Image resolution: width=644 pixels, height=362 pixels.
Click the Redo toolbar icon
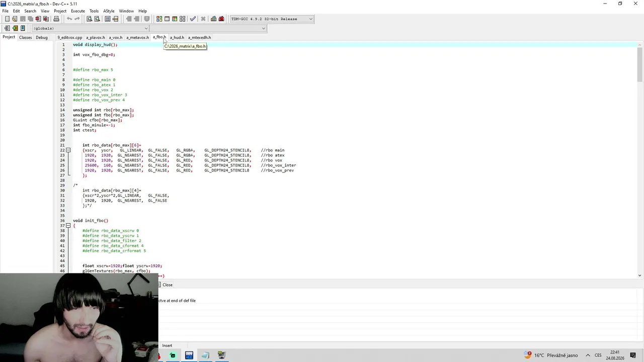tap(77, 19)
